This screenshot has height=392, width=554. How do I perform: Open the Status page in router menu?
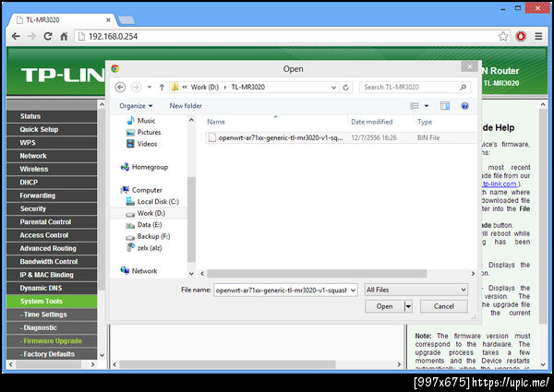pos(52,116)
